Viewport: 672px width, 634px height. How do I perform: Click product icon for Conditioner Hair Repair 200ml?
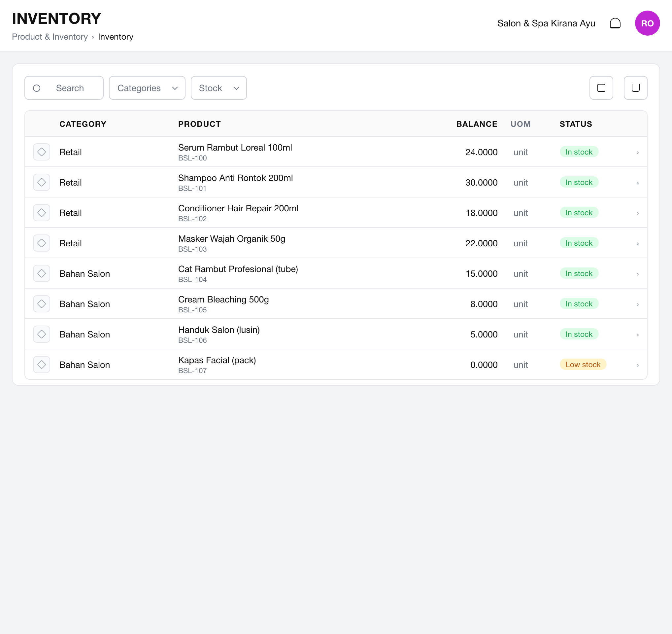(x=42, y=213)
